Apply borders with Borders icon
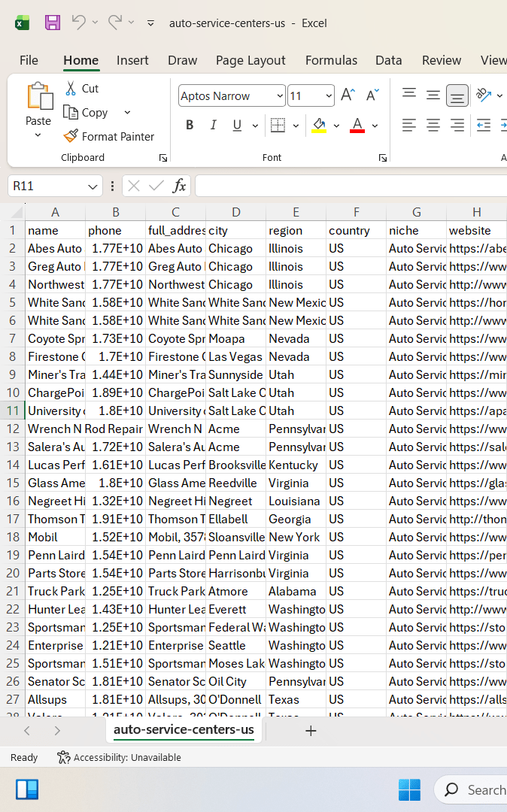The height and width of the screenshot is (812, 507). (278, 125)
